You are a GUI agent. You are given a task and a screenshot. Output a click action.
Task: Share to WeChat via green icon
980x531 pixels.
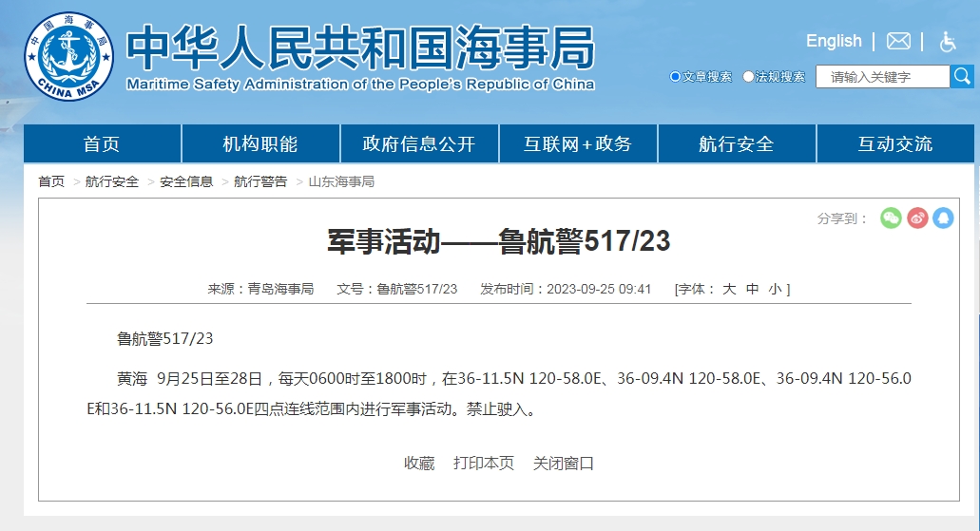[x=891, y=218]
